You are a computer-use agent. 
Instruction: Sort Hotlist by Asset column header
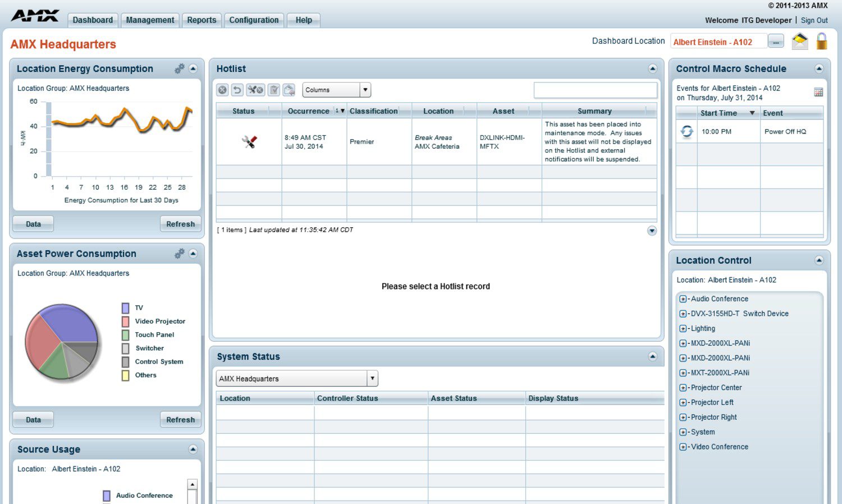pos(509,111)
